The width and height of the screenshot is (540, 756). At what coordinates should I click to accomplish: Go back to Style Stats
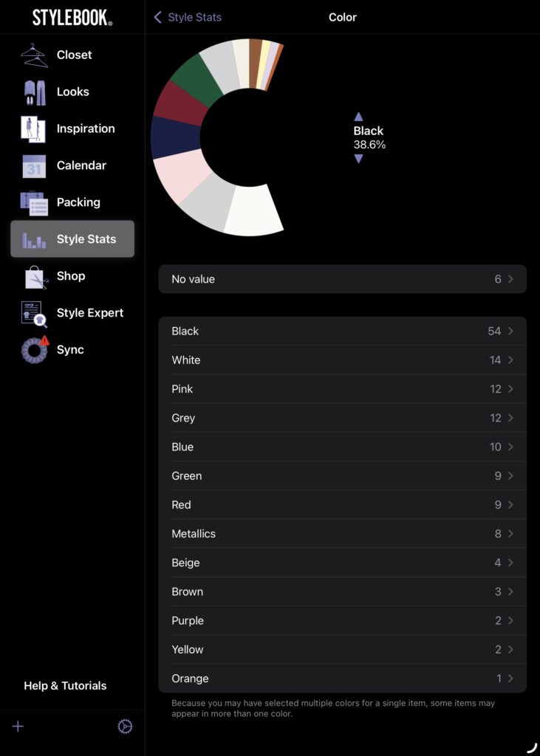[x=188, y=17]
